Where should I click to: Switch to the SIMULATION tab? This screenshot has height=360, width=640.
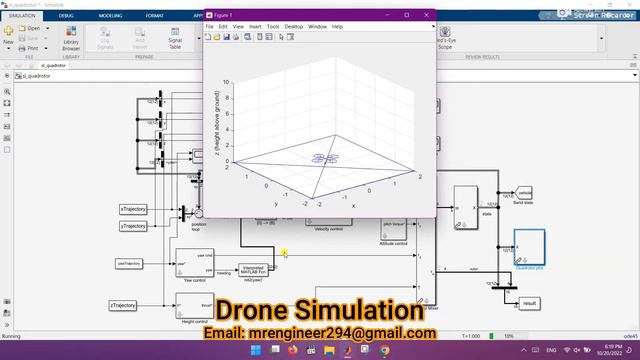pos(22,16)
